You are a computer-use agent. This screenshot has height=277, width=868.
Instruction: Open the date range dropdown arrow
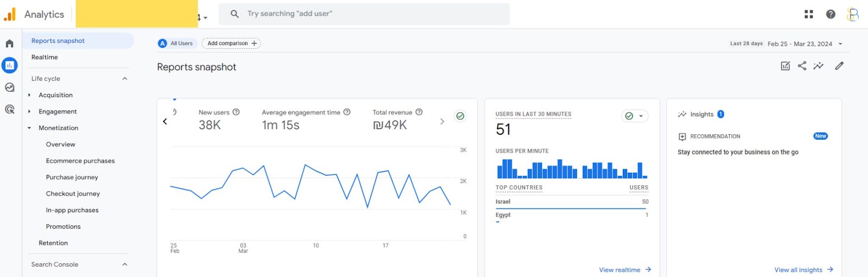840,44
